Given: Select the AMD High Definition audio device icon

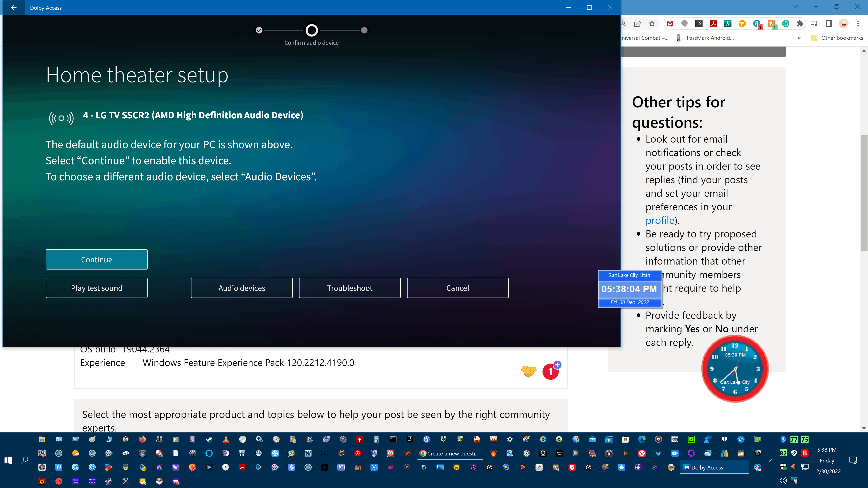Looking at the screenshot, I should click(60, 117).
